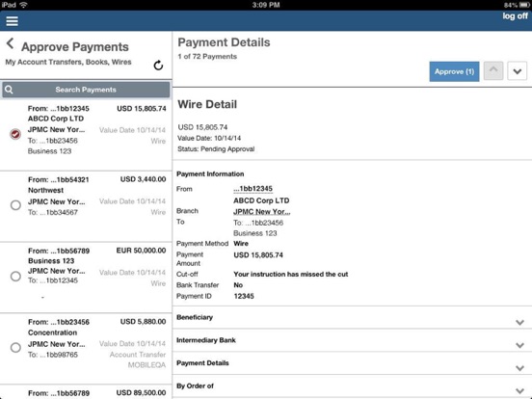Expand the Intermediary Bank section
The width and height of the screenshot is (532, 399).
[x=352, y=340]
